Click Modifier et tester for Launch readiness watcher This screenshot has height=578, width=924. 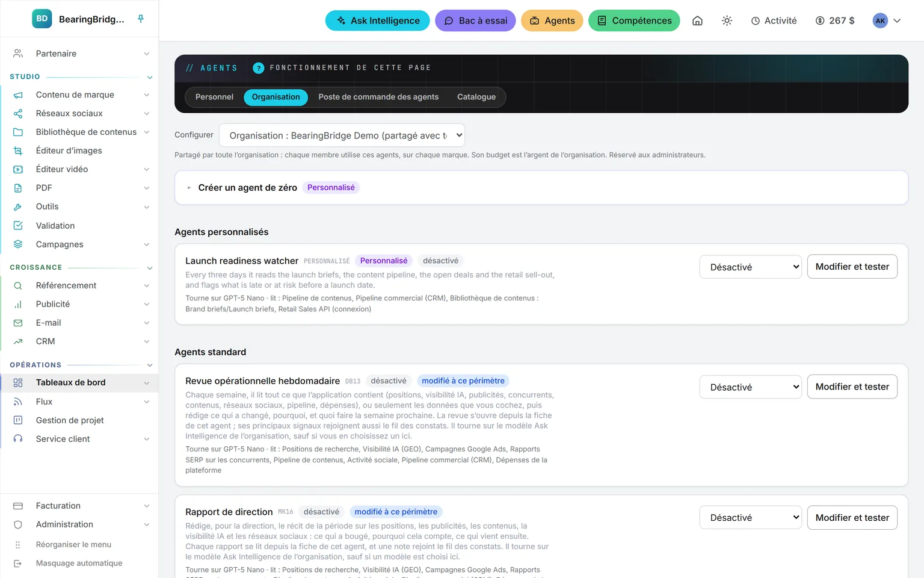[852, 267]
